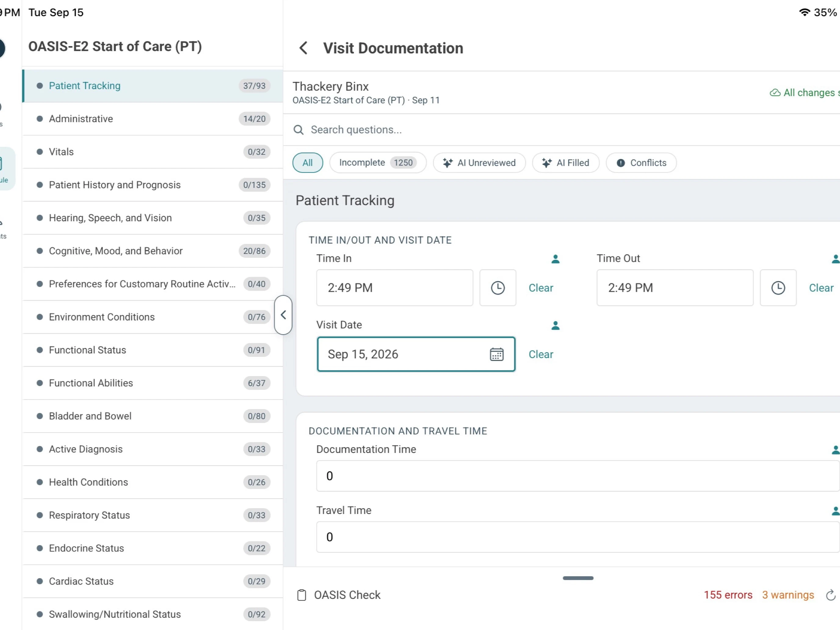840x630 pixels.
Task: Clear the Time In value
Action: [x=541, y=288]
